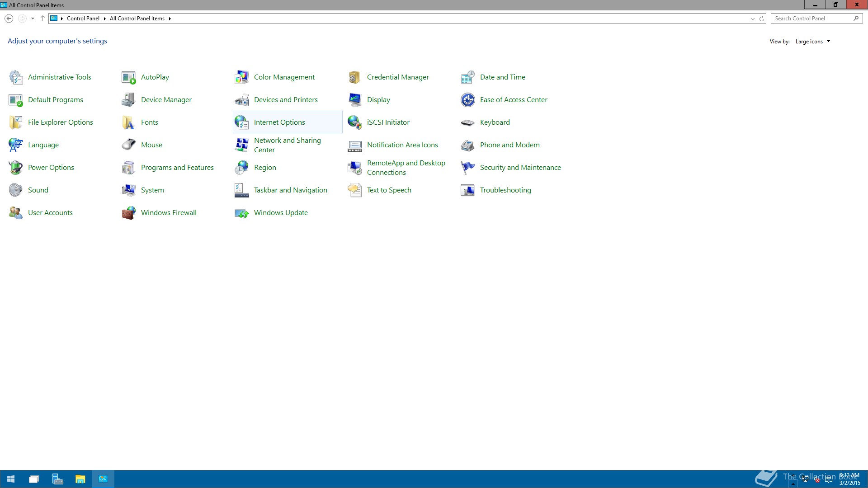Select the Control Panel breadcrumb
868x488 pixels.
point(83,19)
